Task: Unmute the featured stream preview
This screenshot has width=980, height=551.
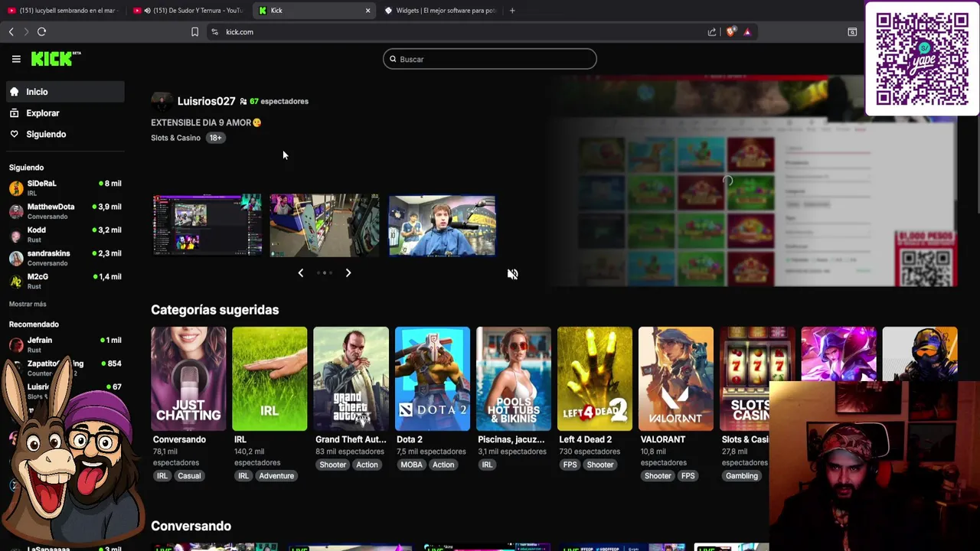Action: click(512, 274)
